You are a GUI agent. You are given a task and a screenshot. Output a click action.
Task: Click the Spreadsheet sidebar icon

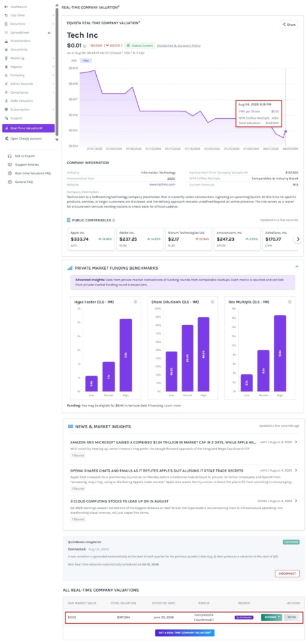(6, 33)
